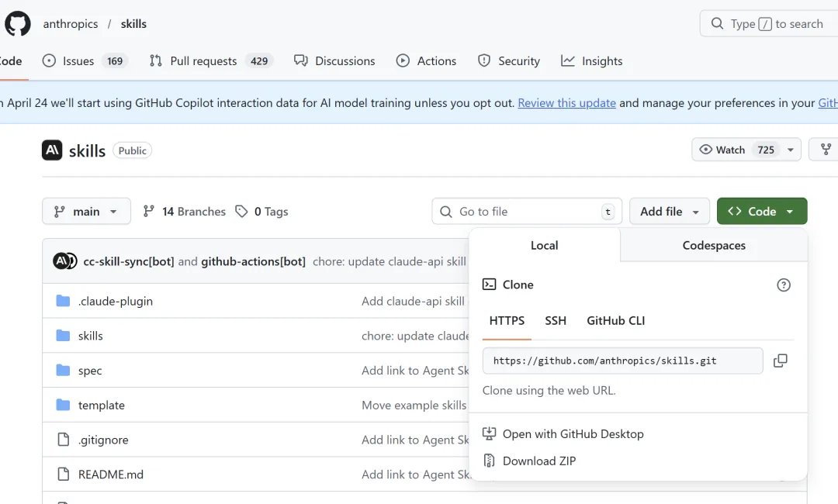Select the SSH clone tab
The height and width of the screenshot is (504, 838).
(555, 320)
